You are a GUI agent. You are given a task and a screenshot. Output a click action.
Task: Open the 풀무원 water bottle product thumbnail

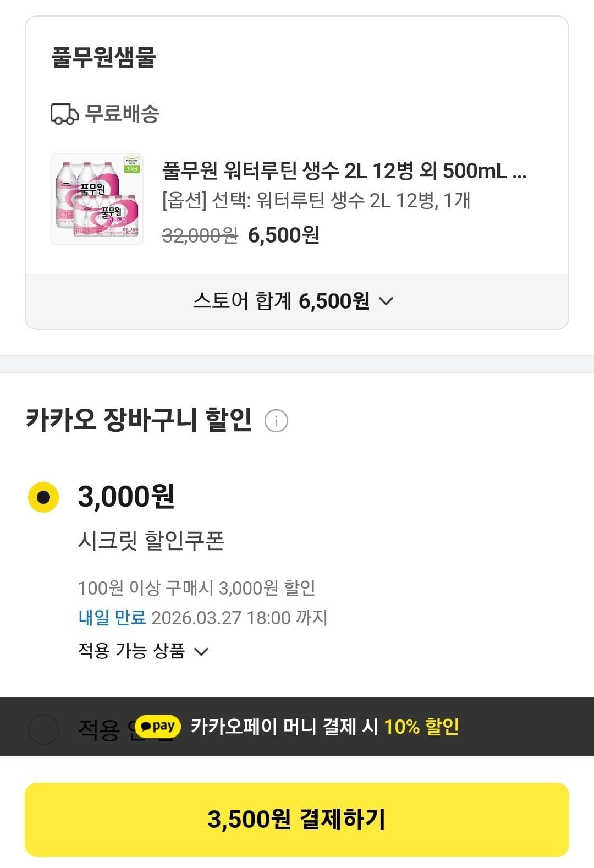[x=97, y=199]
